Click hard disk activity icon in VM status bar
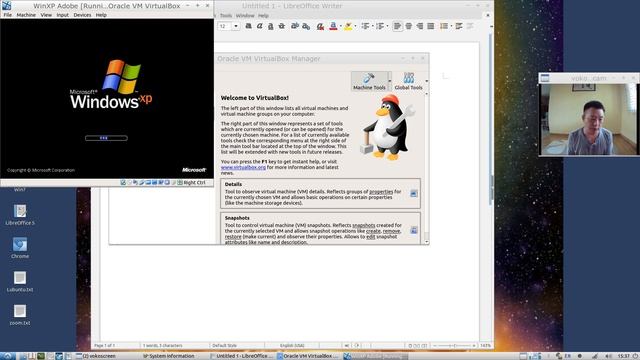 coord(123,182)
